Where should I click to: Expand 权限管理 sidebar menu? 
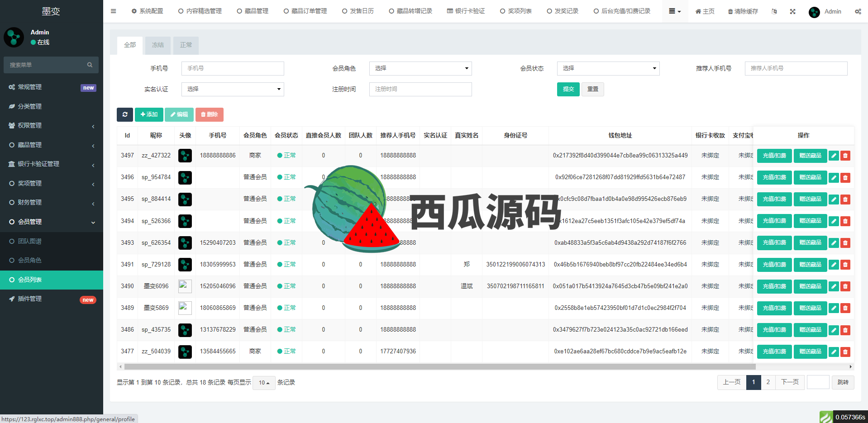pos(52,125)
